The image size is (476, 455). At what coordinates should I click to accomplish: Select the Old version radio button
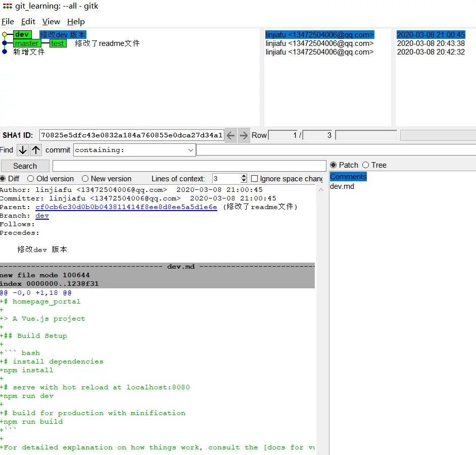30,179
